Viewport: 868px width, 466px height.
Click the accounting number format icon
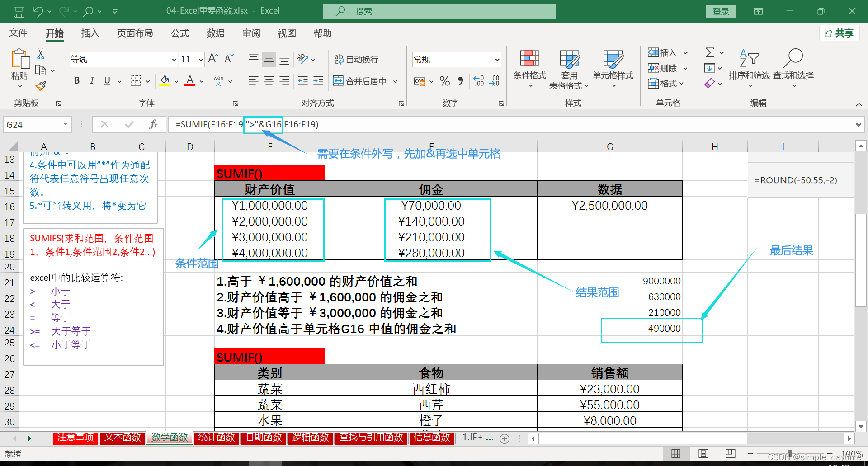420,81
